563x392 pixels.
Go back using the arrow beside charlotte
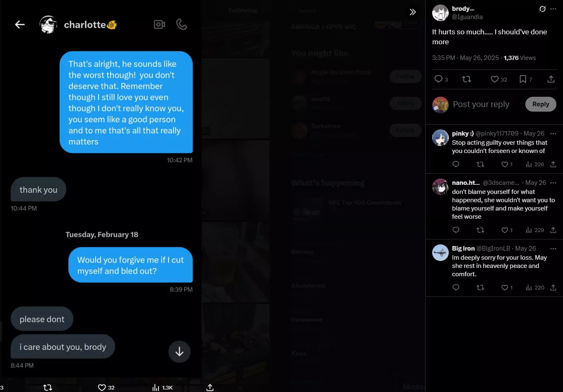click(x=20, y=25)
